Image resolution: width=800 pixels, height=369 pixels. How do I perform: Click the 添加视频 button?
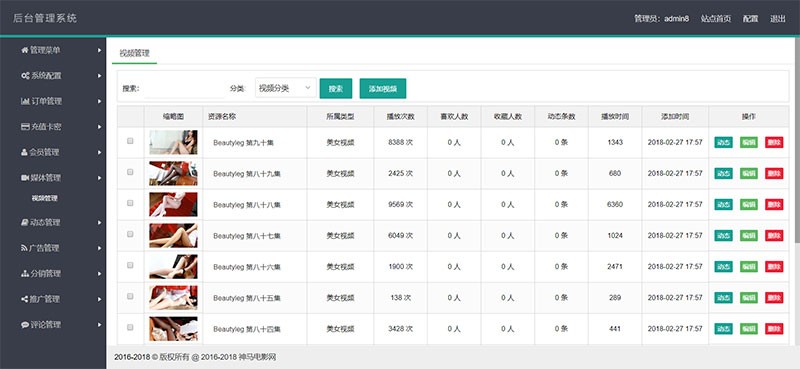point(383,88)
